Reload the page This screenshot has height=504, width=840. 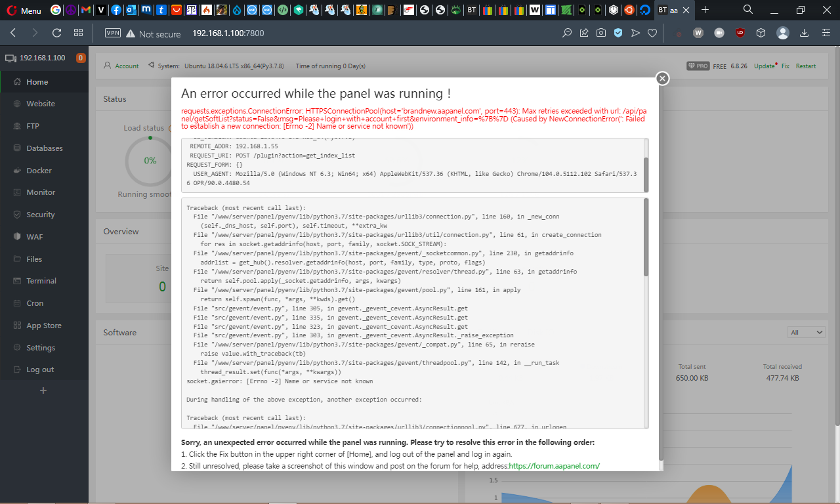point(56,33)
